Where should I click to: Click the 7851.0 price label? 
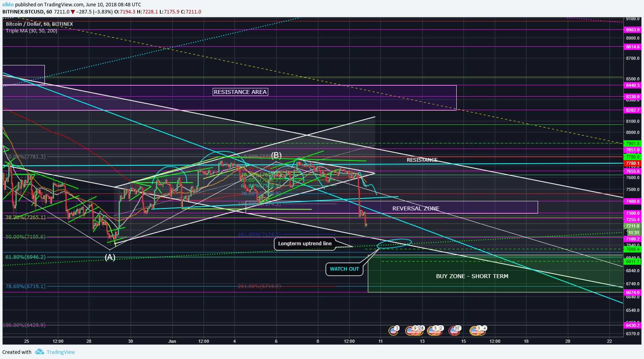click(x=632, y=150)
